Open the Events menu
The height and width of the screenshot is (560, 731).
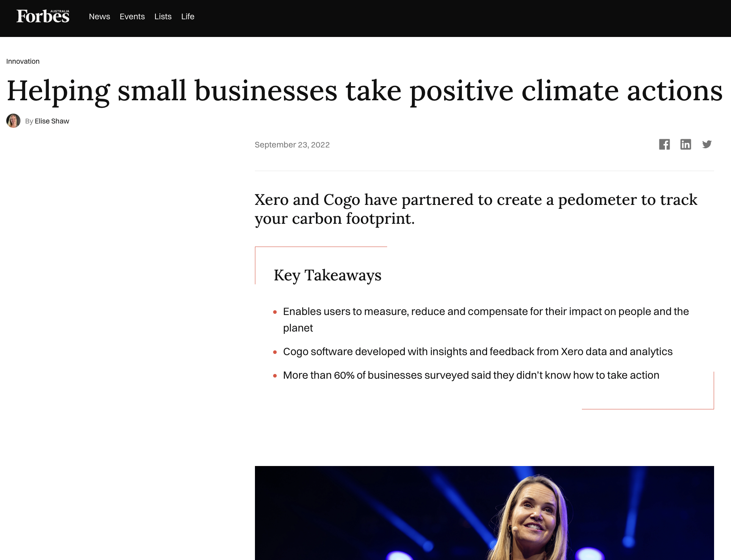point(132,17)
